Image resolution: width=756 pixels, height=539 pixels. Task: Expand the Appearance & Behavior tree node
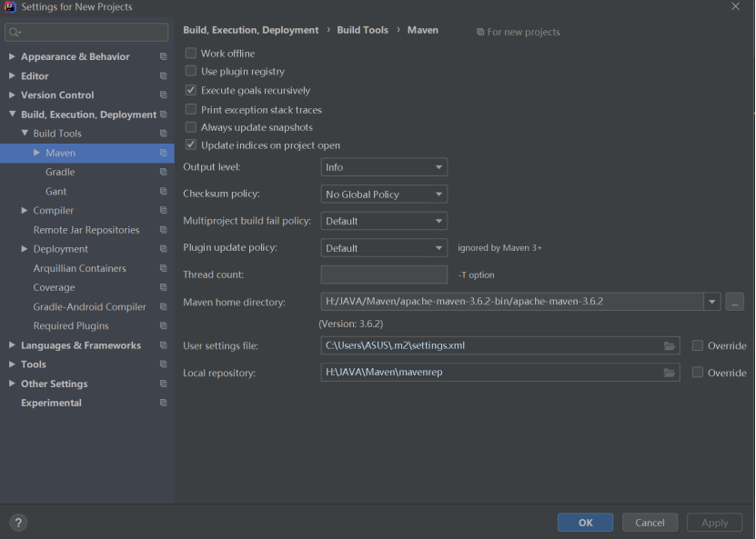click(12, 57)
